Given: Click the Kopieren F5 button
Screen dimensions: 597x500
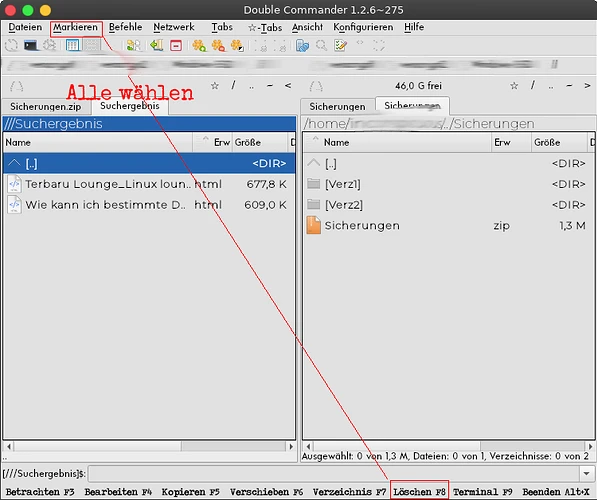Looking at the screenshot, I should (x=190, y=492).
